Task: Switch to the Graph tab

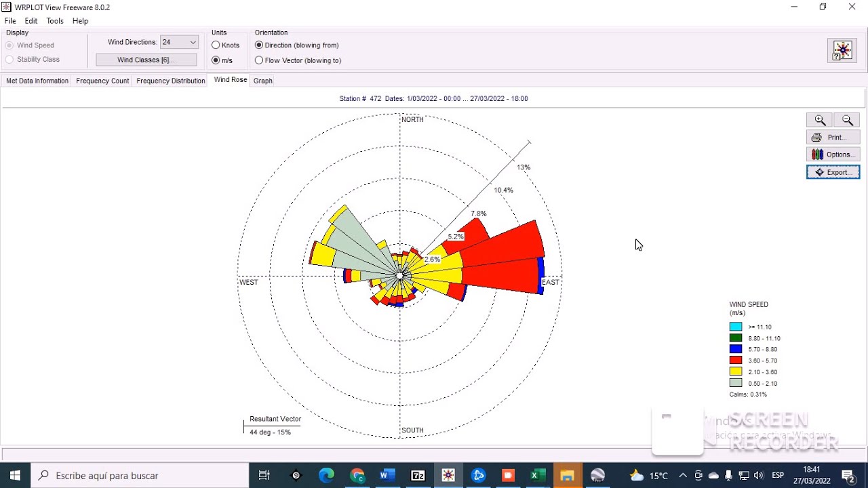Action: tap(262, 81)
